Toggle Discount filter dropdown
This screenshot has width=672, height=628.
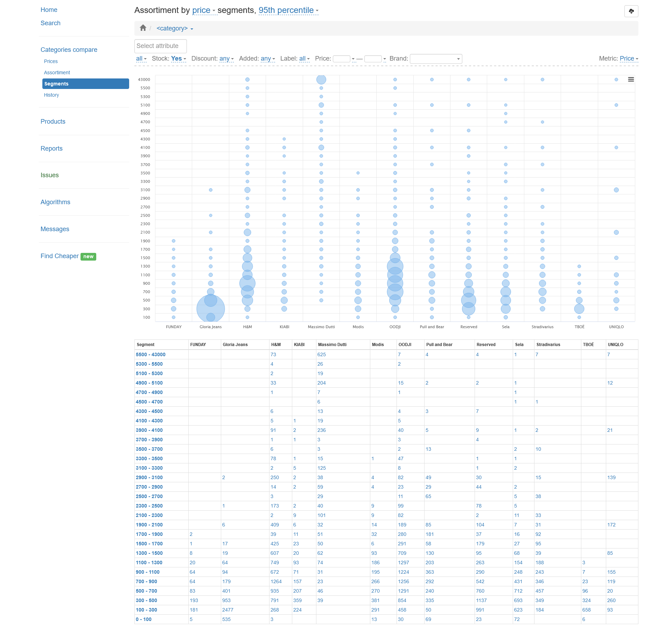pos(226,58)
